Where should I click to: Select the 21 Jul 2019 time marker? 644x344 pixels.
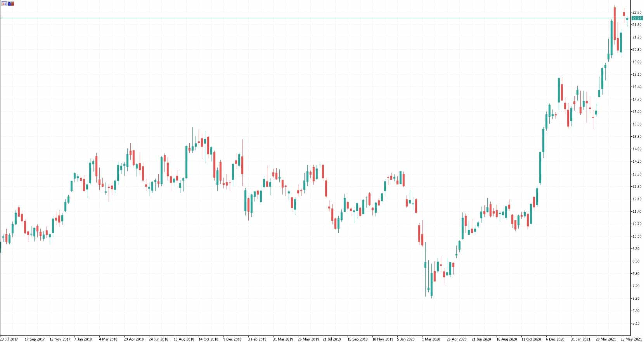tap(332, 339)
